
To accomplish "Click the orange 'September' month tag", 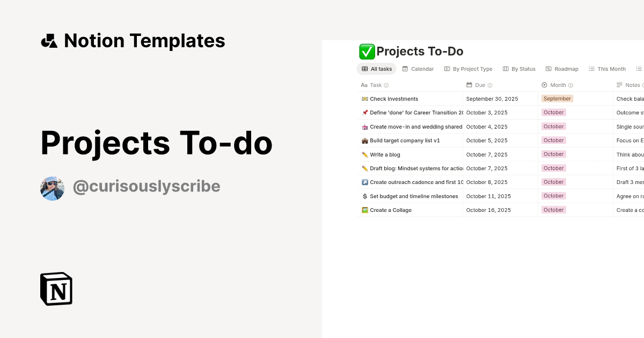I will pos(557,99).
